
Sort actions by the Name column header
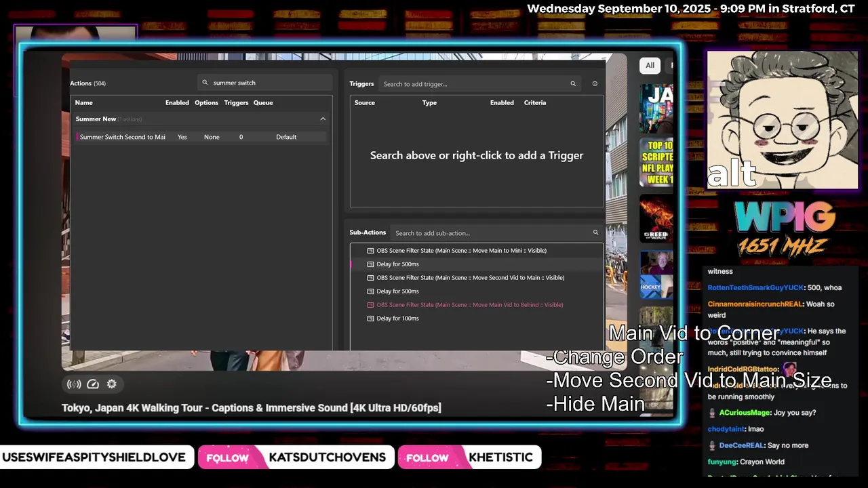tap(84, 103)
